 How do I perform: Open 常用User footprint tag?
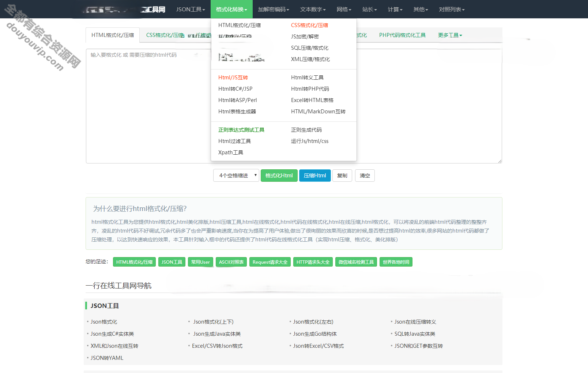click(200, 262)
